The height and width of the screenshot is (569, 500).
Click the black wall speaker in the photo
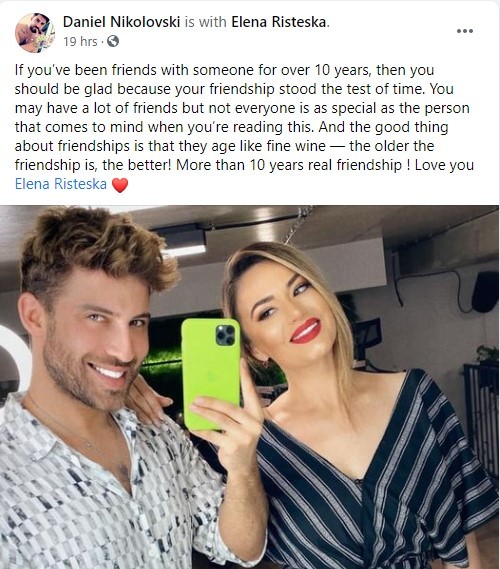[x=485, y=291]
